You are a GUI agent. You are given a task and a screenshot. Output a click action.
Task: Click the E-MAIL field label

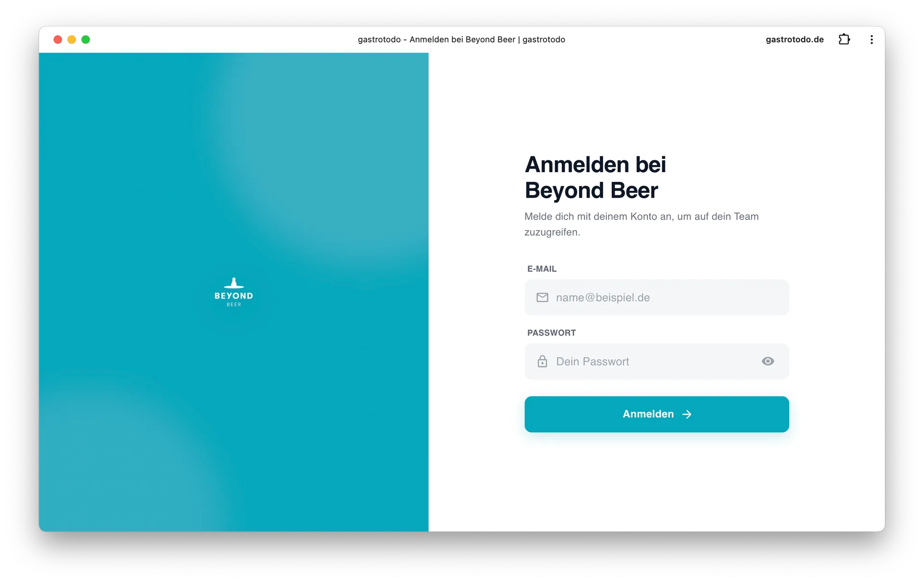(542, 269)
